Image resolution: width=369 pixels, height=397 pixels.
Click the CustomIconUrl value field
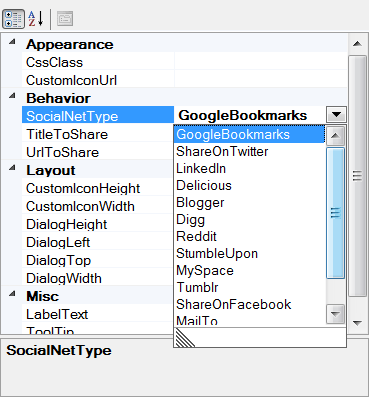tap(261, 80)
